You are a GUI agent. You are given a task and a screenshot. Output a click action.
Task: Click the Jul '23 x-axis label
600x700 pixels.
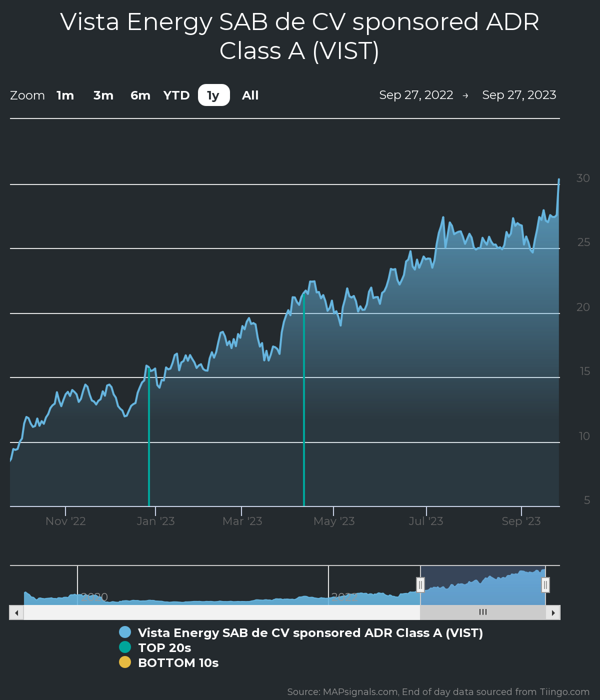click(x=426, y=521)
